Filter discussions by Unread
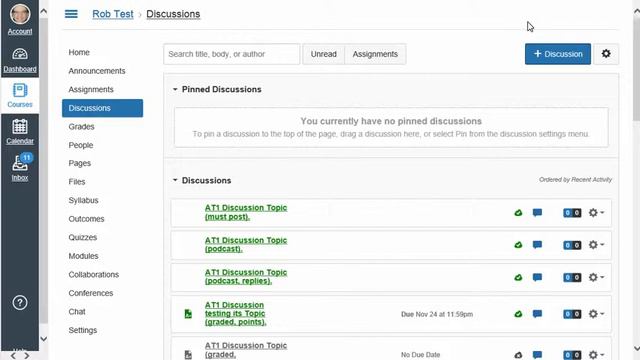 324,54
